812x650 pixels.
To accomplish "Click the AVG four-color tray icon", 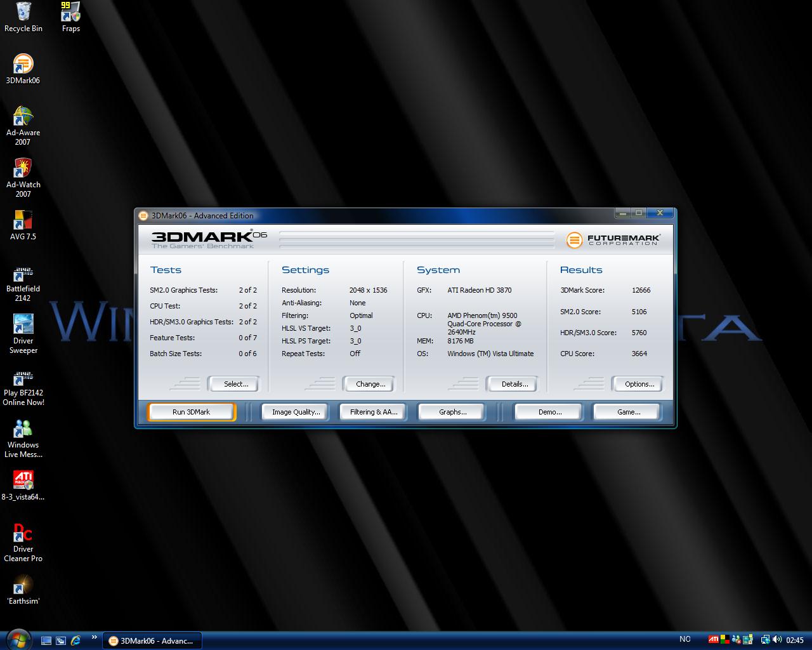I will click(x=725, y=640).
